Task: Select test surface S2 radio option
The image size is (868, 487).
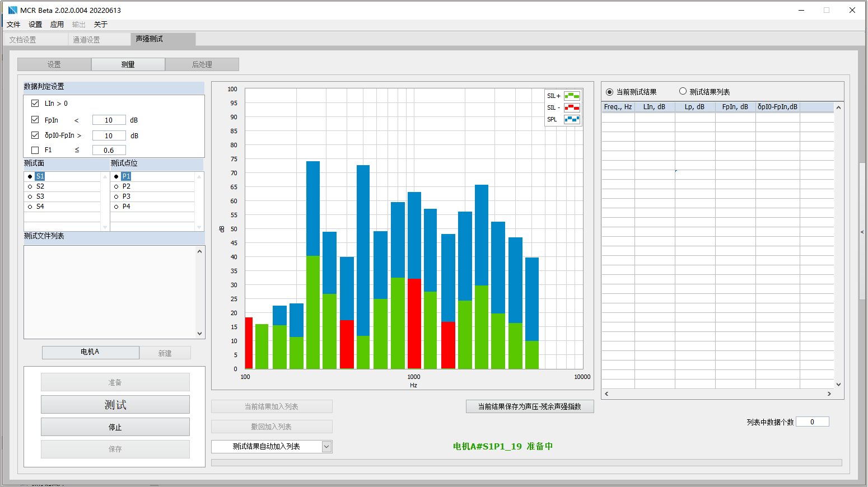Action: pyautogui.click(x=30, y=186)
